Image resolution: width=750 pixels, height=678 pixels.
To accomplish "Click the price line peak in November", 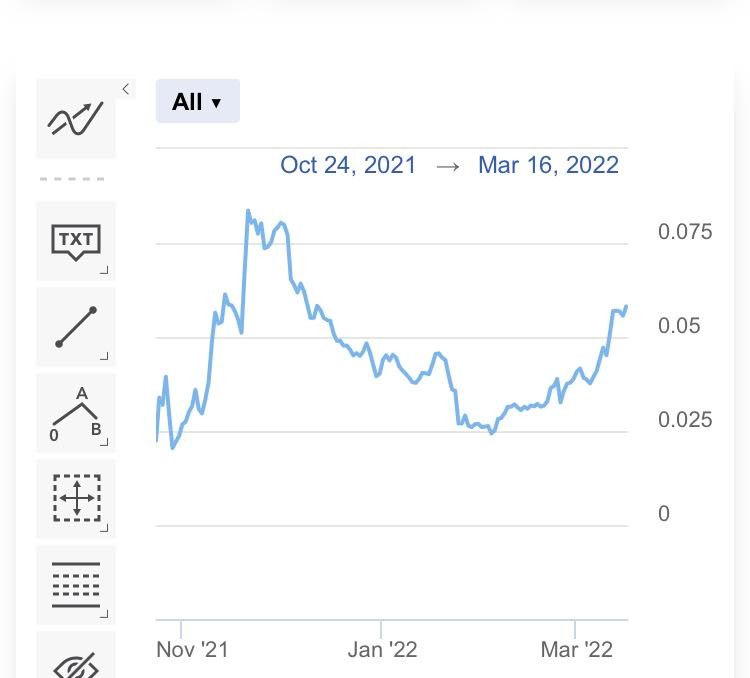I will [x=248, y=211].
